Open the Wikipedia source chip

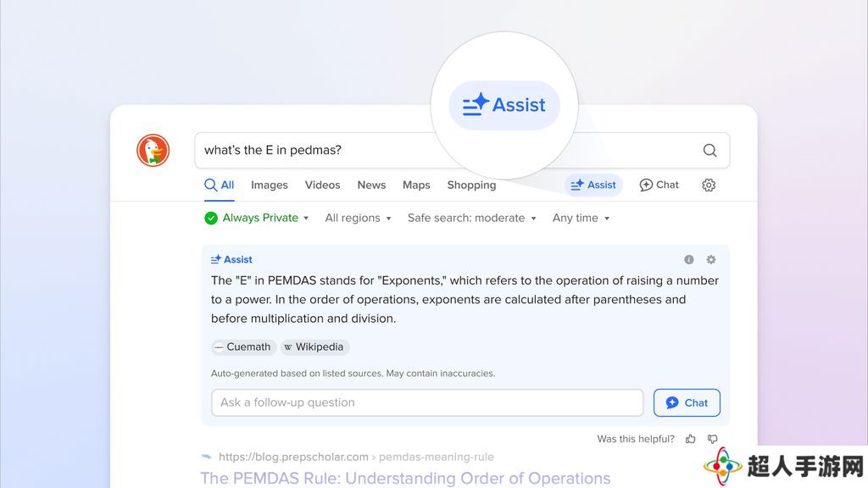point(314,347)
